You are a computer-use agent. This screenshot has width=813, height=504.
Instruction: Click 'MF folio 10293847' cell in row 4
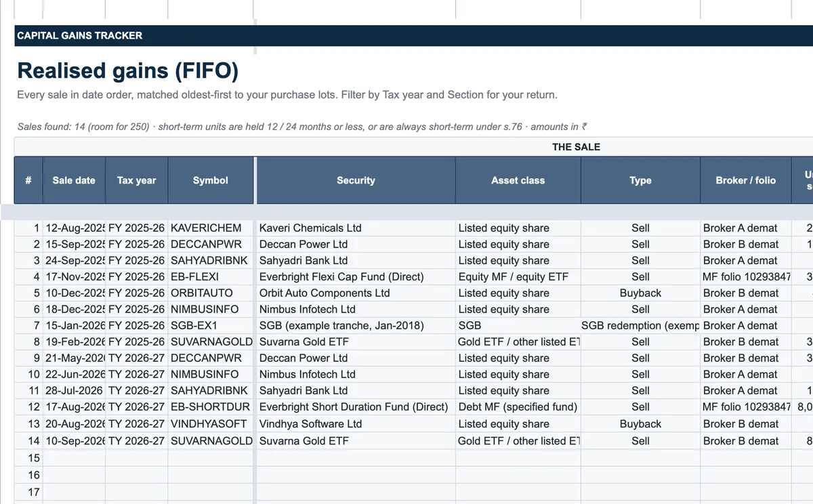[x=746, y=277]
